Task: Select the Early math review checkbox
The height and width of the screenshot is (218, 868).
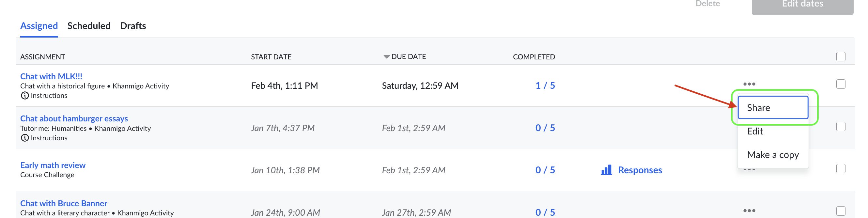Action: pos(841,169)
